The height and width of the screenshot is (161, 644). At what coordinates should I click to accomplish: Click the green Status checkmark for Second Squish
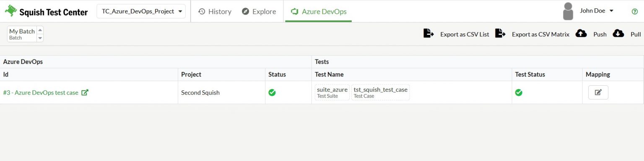click(x=272, y=92)
